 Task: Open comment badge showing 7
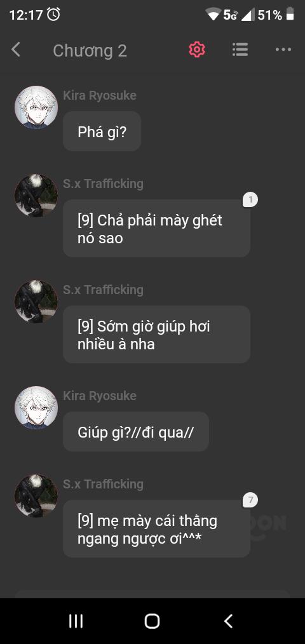pyautogui.click(x=250, y=500)
